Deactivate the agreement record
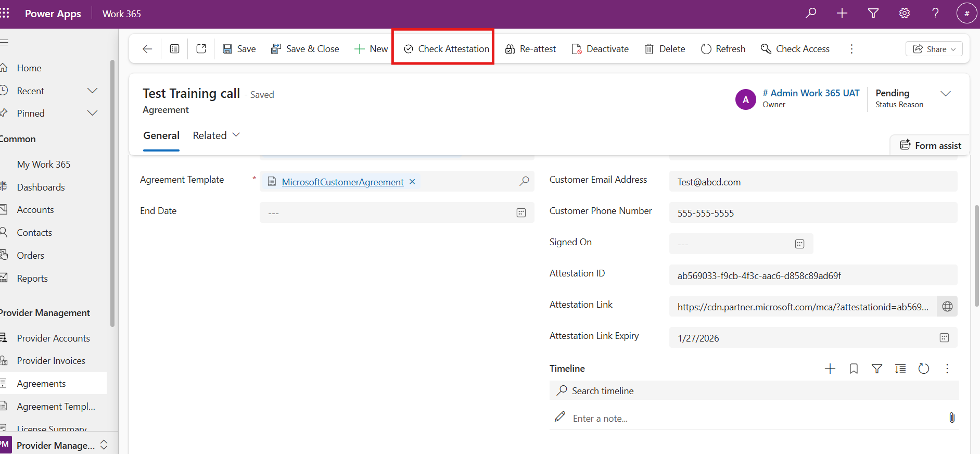 (x=600, y=49)
